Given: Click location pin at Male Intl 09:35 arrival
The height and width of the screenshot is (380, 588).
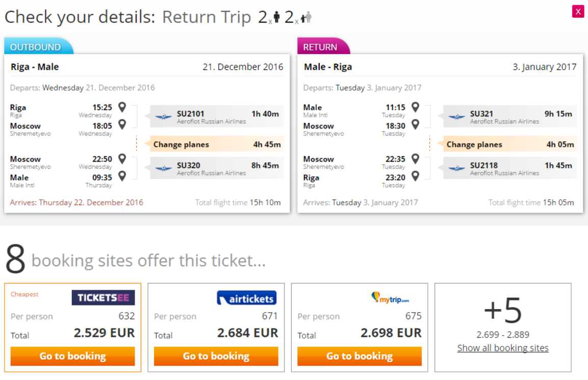Looking at the screenshot, I should [x=122, y=176].
